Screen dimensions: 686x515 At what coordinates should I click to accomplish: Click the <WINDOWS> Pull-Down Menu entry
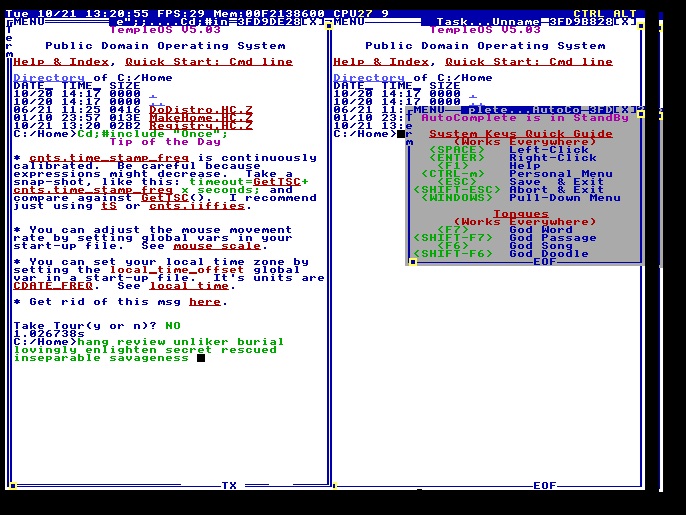click(521, 198)
